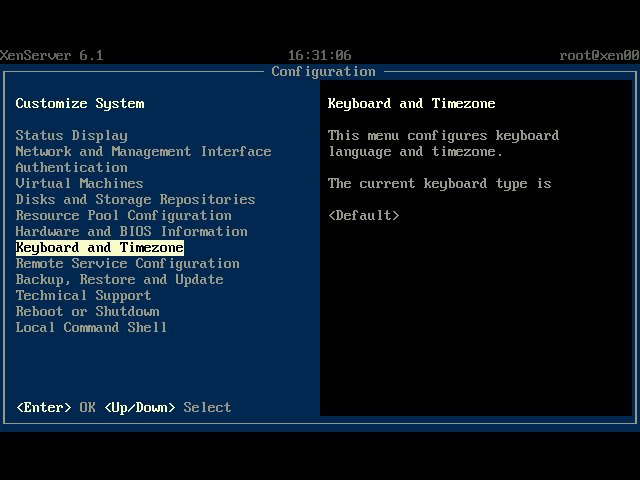Click the Customize System heading

coord(80,104)
